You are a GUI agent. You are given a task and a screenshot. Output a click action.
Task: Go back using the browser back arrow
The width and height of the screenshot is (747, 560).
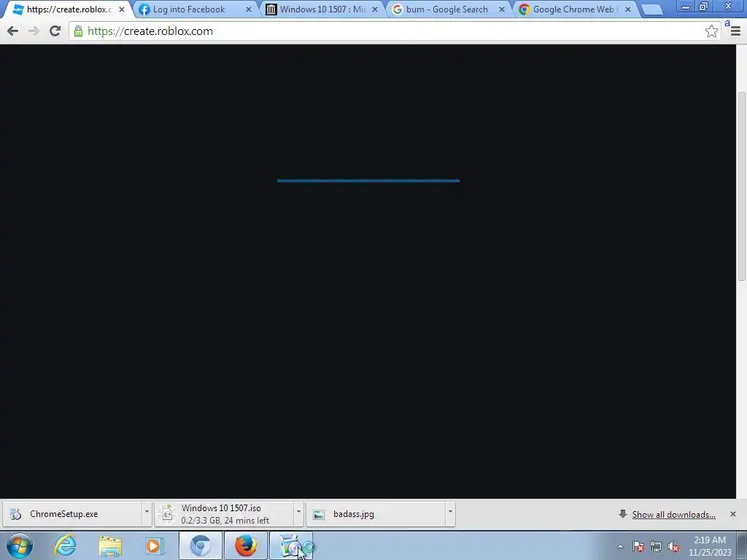[13, 31]
